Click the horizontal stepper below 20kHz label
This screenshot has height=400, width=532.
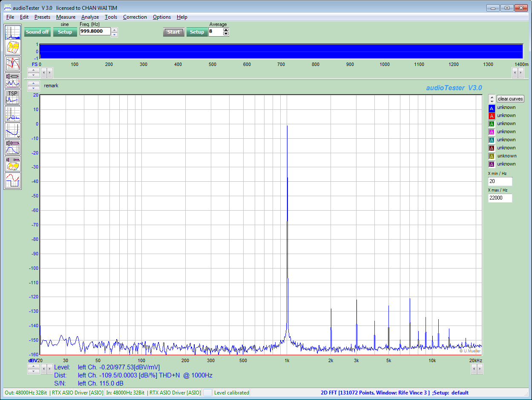[x=477, y=369]
